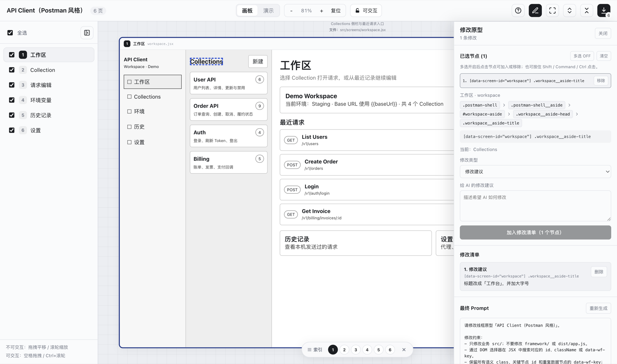Go to page 5 in bottom pager
Screen dimensions: 617x364
pyautogui.click(x=379, y=350)
